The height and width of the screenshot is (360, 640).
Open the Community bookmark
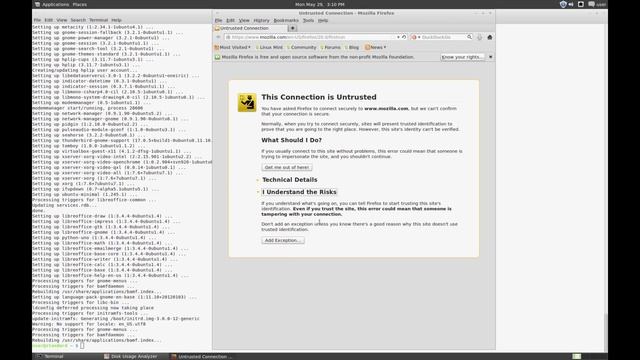(x=302, y=47)
